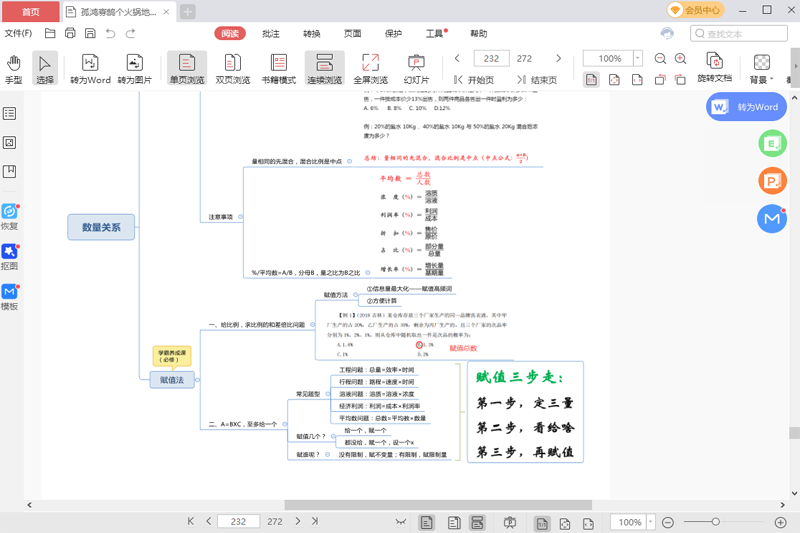Enable 双页浏览 two-page view

click(x=233, y=69)
